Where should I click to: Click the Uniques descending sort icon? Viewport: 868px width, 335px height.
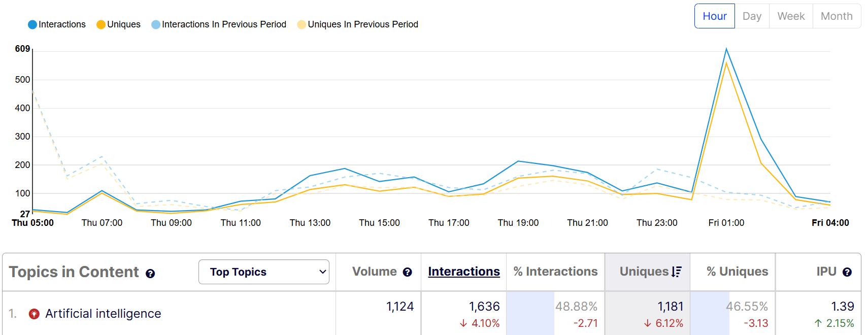677,272
